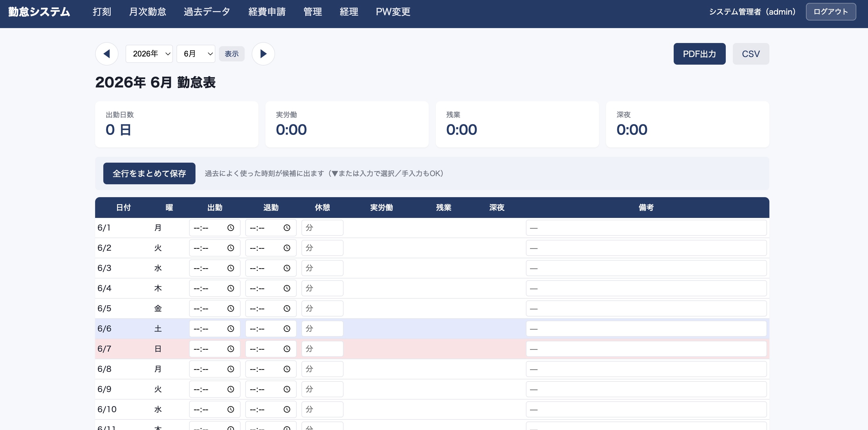Open clock picker for 6/10 出勤
Screen dimensions: 868x430
tap(231, 410)
